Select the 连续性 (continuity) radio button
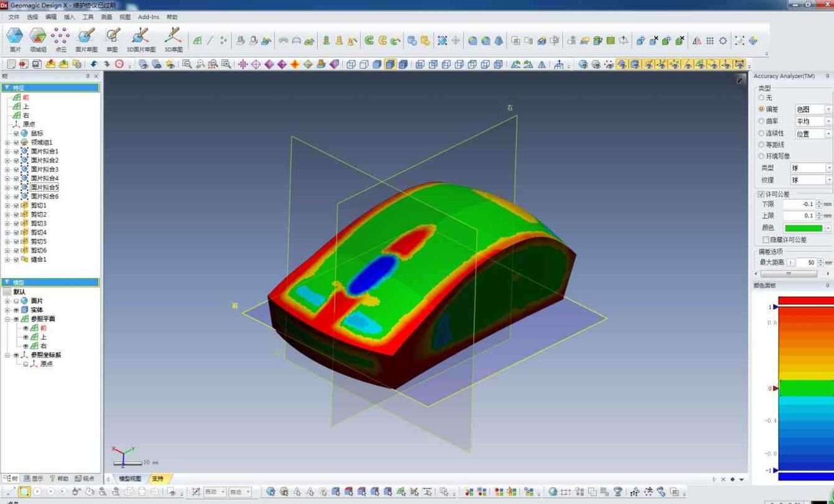This screenshot has width=834, height=504. click(761, 133)
